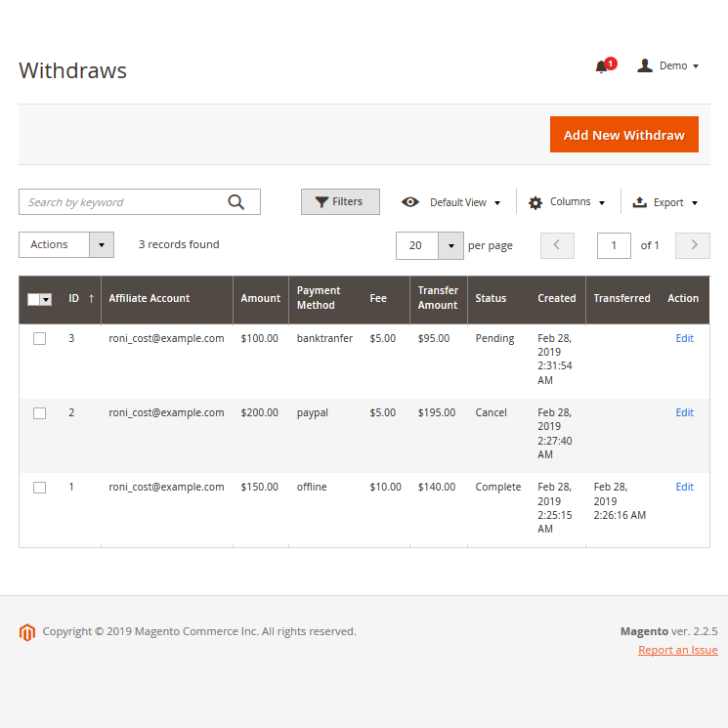This screenshot has width=728, height=728.
Task: Select checkbox for withdraw ID 3
Action: pos(39,339)
